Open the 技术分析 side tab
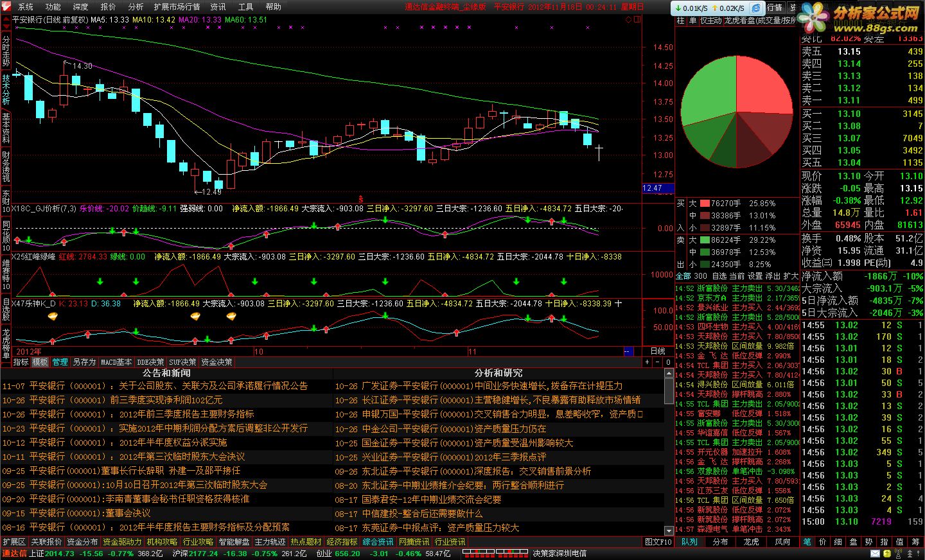Screen dimensions: 925x560 tap(6, 89)
